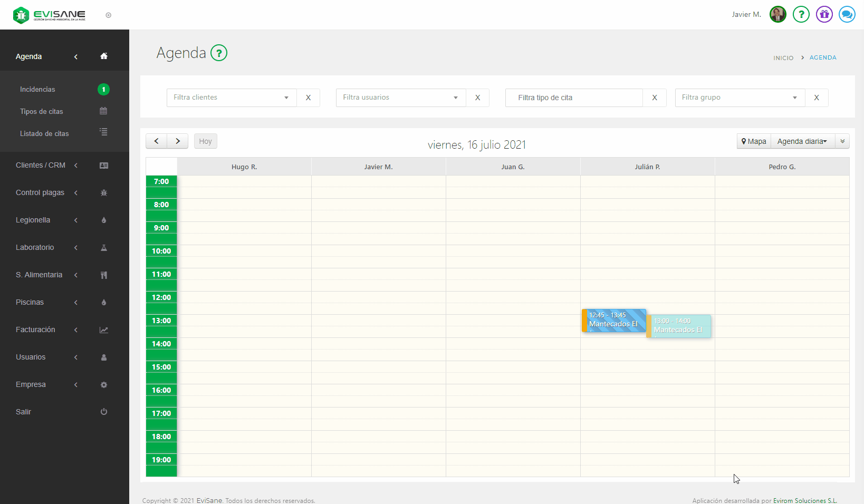Go to the next day arrow
Viewport: 864px width, 504px height.
(x=178, y=141)
